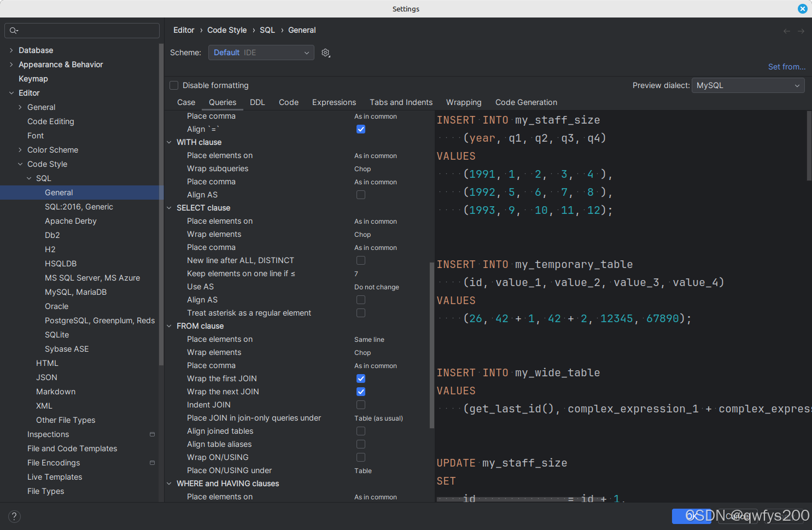Screen dimensions: 812x530
Task: Select MySQL, MariaDB in the tree
Action: coord(75,292)
